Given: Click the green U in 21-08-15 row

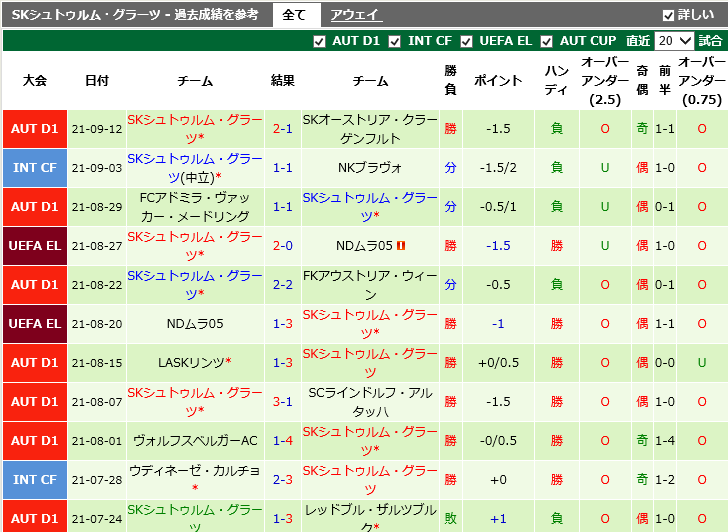Looking at the screenshot, I should [x=702, y=363].
